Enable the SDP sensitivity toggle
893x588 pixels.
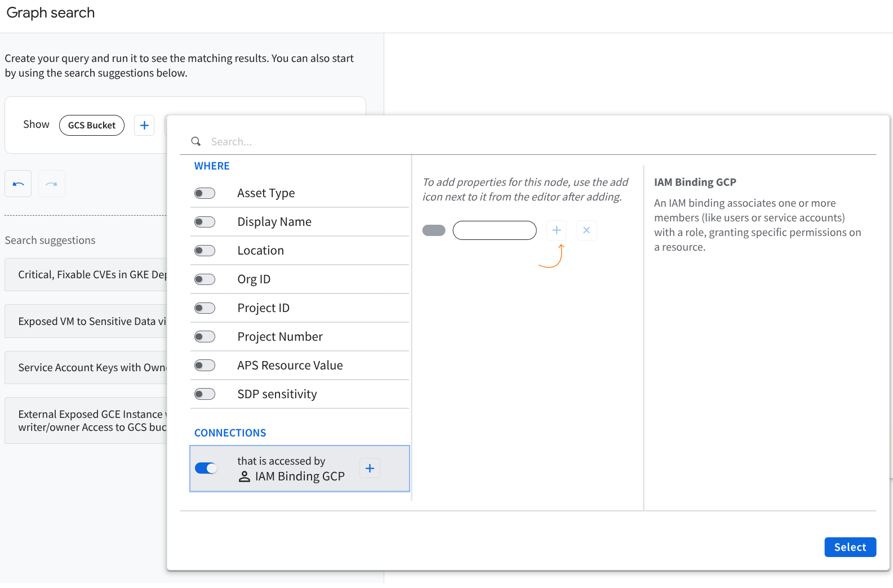coord(205,394)
